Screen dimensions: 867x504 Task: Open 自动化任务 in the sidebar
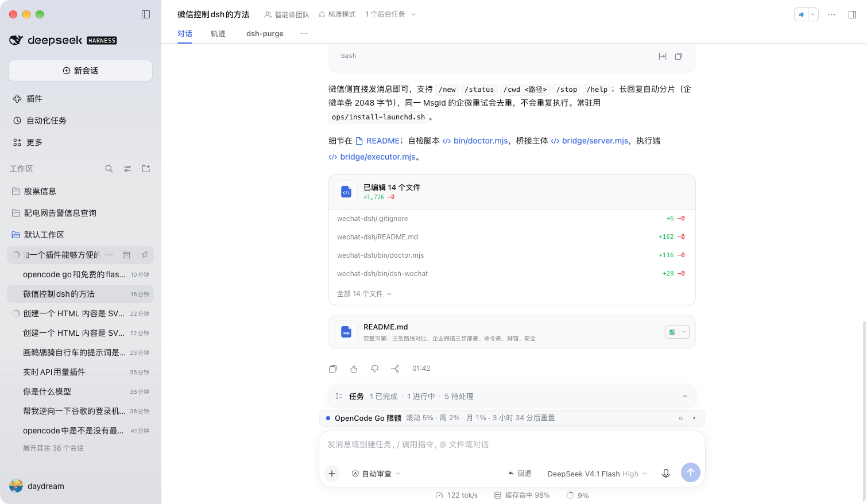coord(80,121)
